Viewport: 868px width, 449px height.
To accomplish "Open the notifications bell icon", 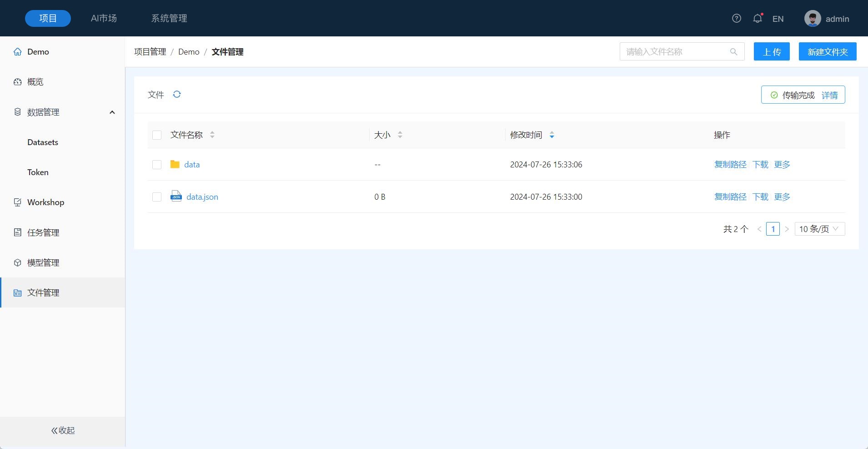I will [757, 19].
